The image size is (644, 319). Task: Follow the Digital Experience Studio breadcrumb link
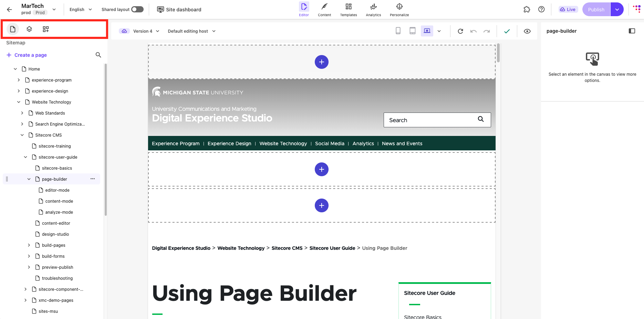point(181,248)
